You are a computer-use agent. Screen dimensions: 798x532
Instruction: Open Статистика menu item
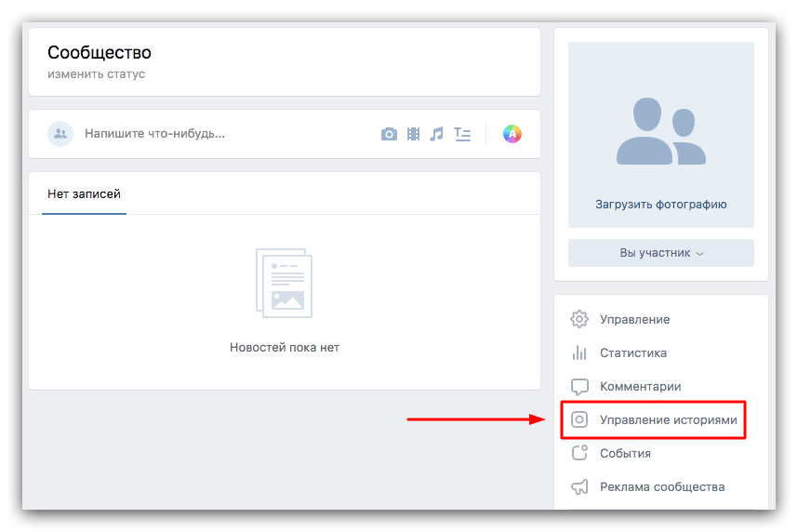coord(633,352)
